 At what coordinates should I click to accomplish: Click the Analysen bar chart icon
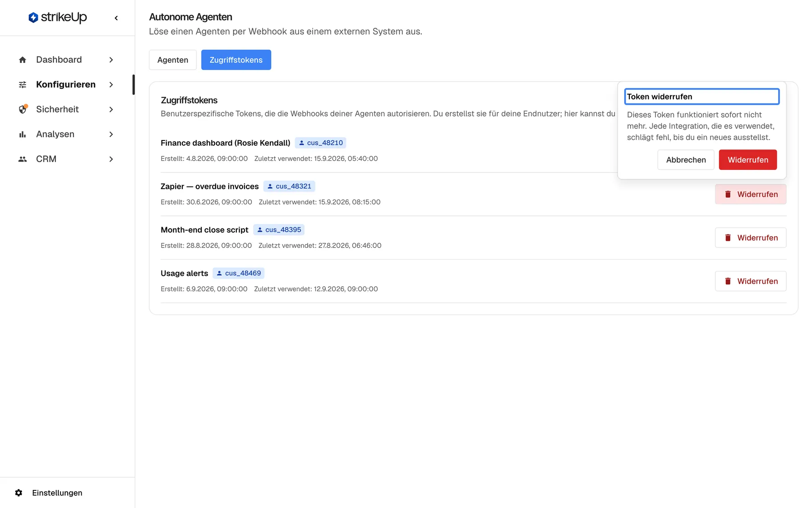(23, 134)
